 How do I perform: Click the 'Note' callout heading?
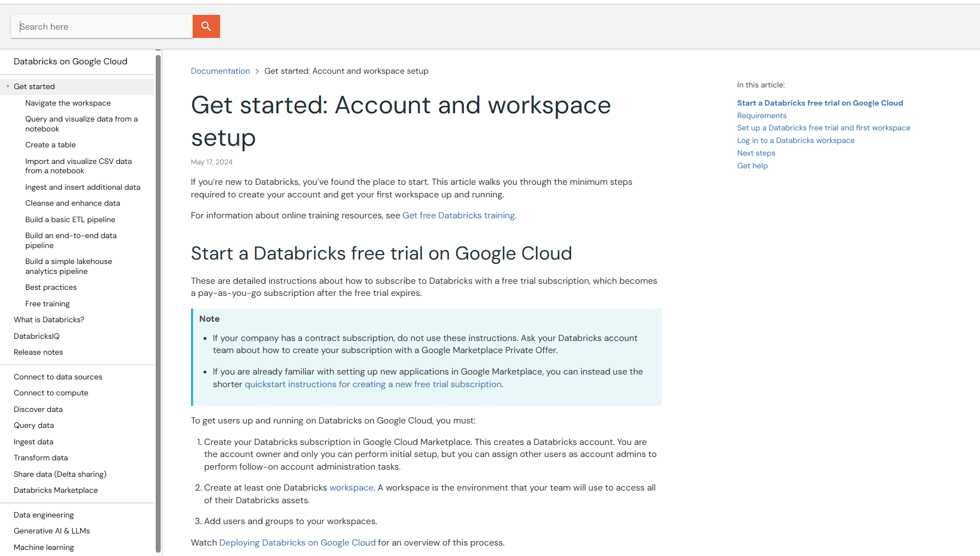click(x=209, y=319)
